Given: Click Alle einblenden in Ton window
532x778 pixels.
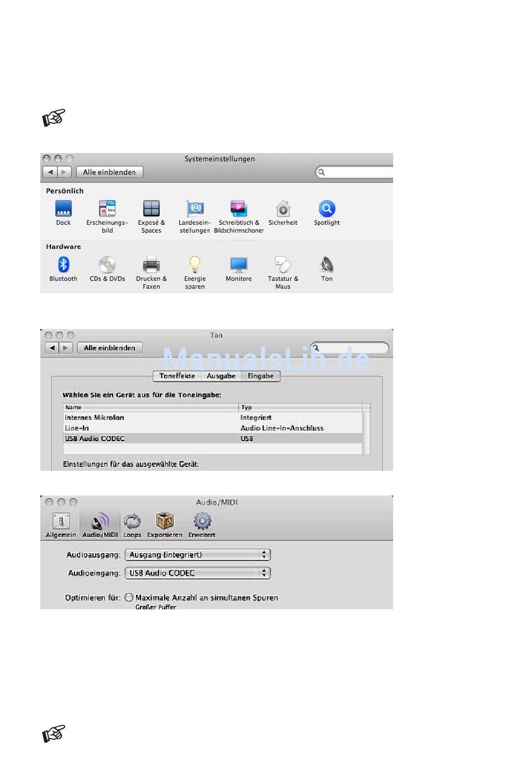Looking at the screenshot, I should [x=109, y=348].
